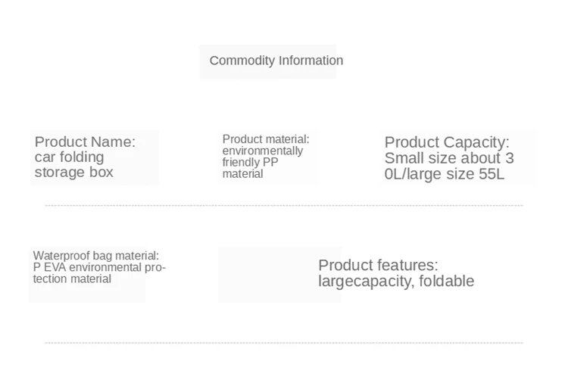Select the Waterproof bag material label
Image resolution: width=568 pixels, height=392 pixels.
[96, 256]
